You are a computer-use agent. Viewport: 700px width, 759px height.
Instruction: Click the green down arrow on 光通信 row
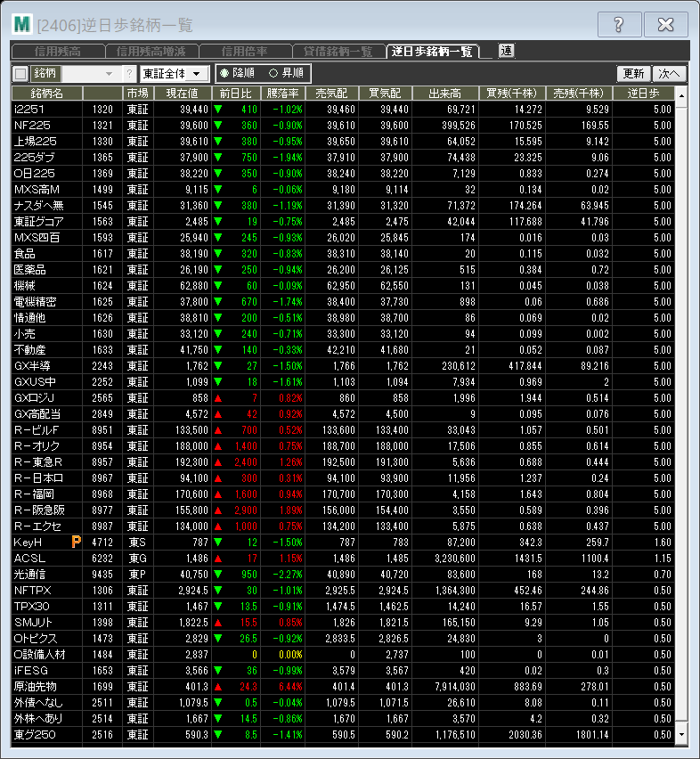tap(218, 574)
